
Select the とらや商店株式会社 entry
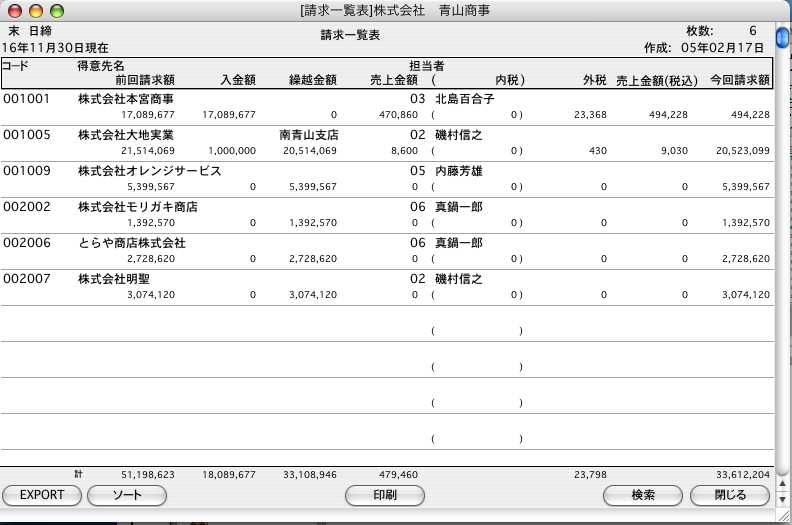(131, 243)
